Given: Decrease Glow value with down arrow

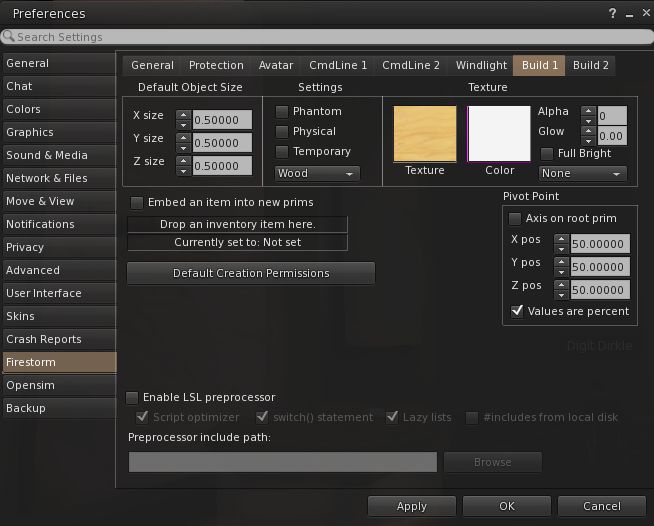Looking at the screenshot, I should (589, 141).
